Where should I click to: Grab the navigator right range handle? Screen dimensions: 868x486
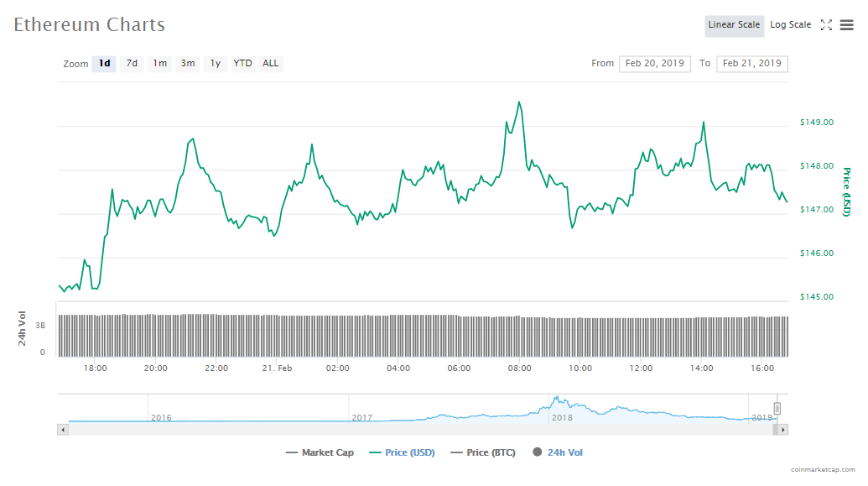click(777, 409)
